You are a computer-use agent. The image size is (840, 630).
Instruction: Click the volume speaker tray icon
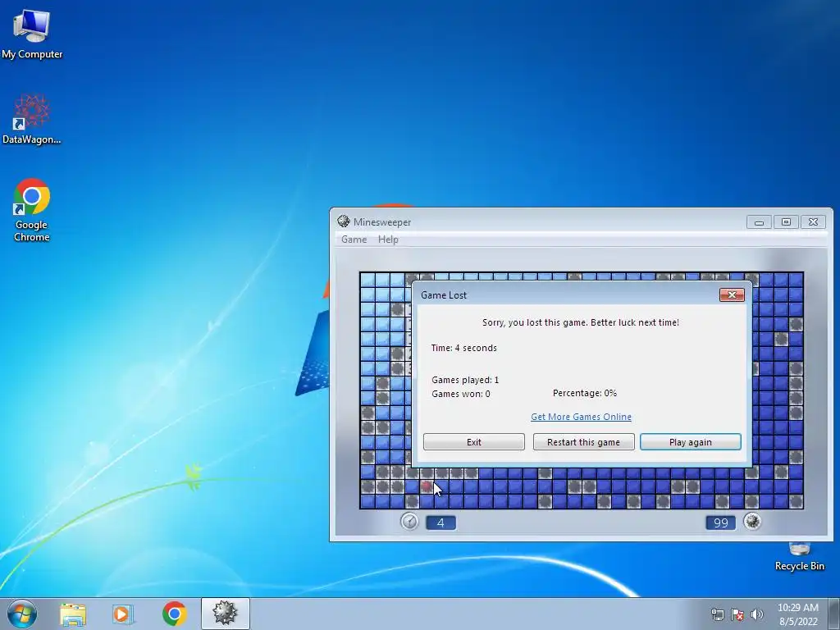tap(757, 614)
